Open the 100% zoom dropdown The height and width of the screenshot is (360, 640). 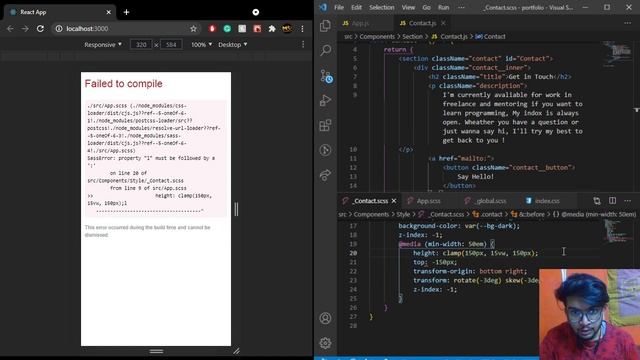tap(202, 44)
